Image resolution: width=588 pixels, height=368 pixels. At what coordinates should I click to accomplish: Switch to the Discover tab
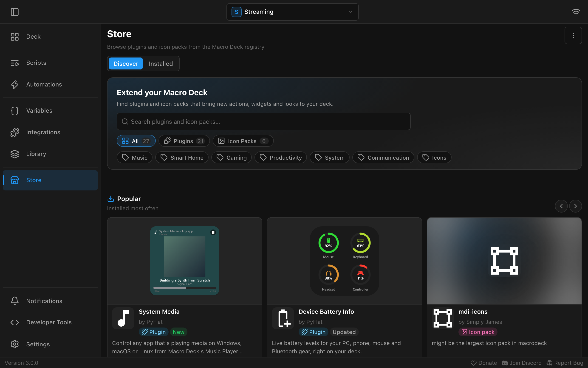coord(126,63)
